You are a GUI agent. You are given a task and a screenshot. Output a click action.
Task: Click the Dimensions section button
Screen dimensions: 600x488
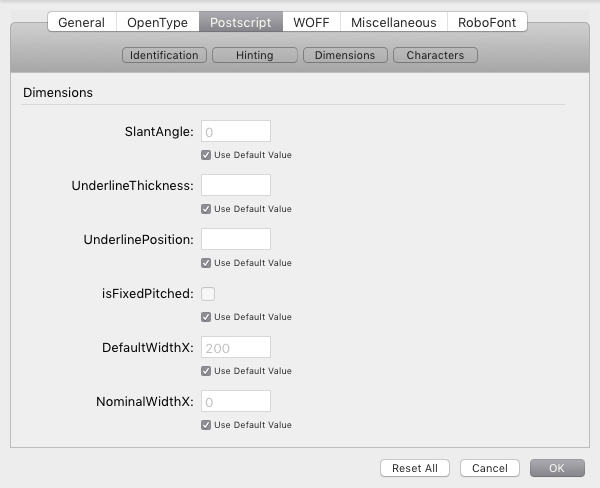[344, 55]
